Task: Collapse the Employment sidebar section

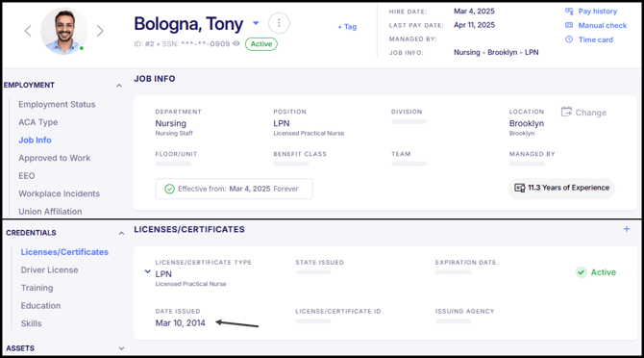Action: click(x=119, y=86)
